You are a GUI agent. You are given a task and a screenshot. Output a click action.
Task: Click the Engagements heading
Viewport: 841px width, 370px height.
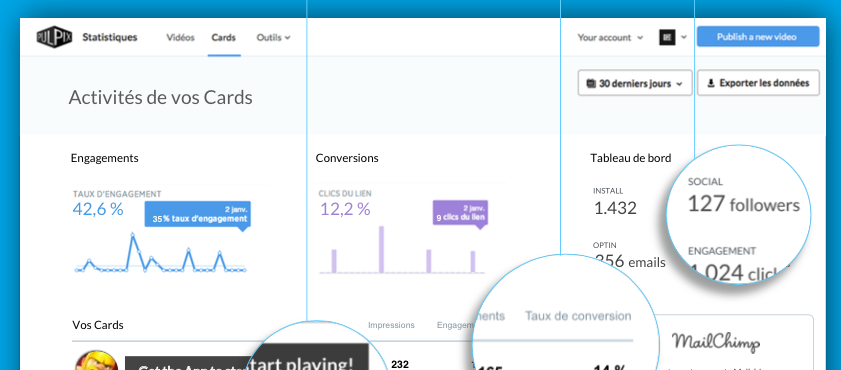[x=105, y=158]
